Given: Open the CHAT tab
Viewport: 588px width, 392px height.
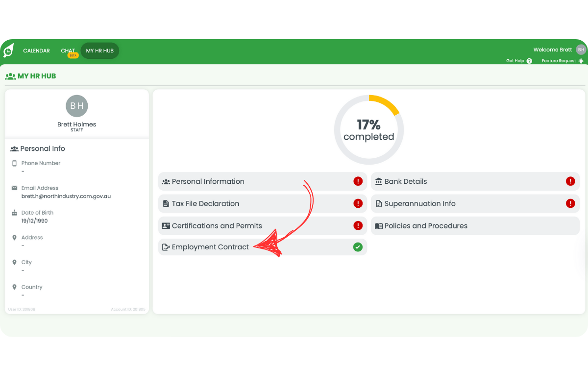Looking at the screenshot, I should 68,50.
